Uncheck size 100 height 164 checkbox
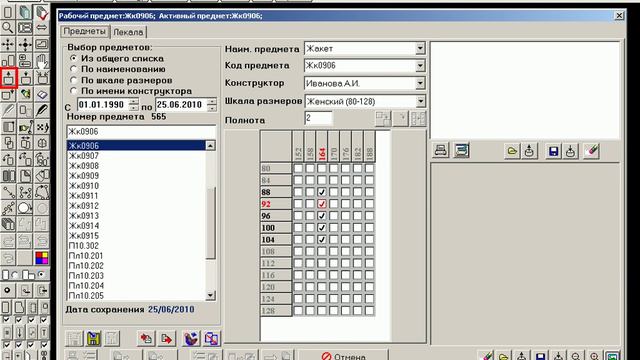Screen dimensions: 640x360 pyautogui.click(x=322, y=227)
